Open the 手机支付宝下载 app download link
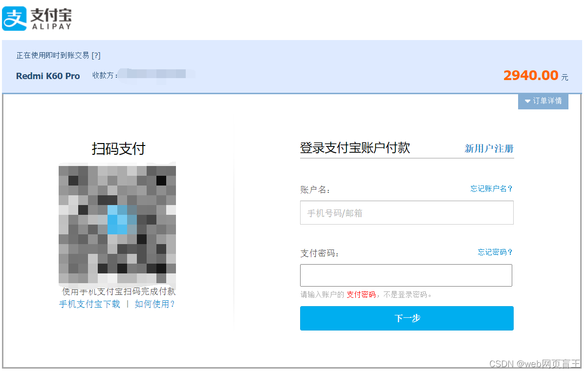The width and height of the screenshot is (588, 373). tap(89, 304)
